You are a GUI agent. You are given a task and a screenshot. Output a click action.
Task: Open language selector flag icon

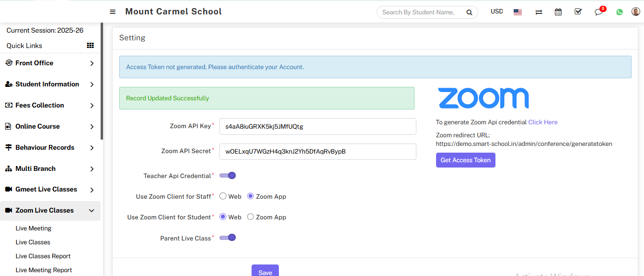[x=517, y=12]
